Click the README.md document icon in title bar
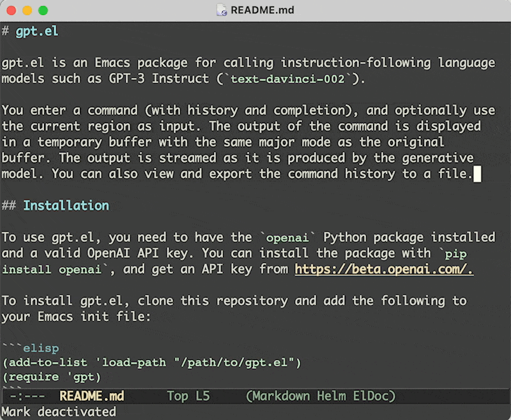Screen dimensions: 511x420 pos(222,10)
